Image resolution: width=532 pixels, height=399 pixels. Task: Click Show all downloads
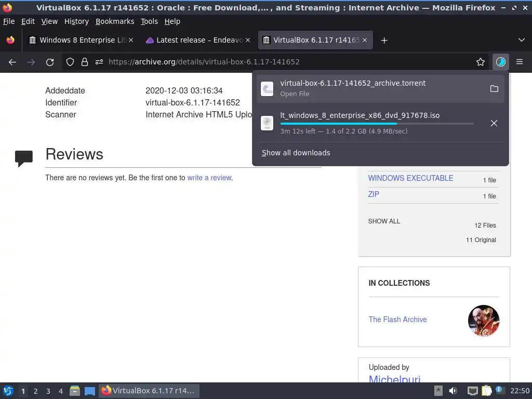point(296,153)
